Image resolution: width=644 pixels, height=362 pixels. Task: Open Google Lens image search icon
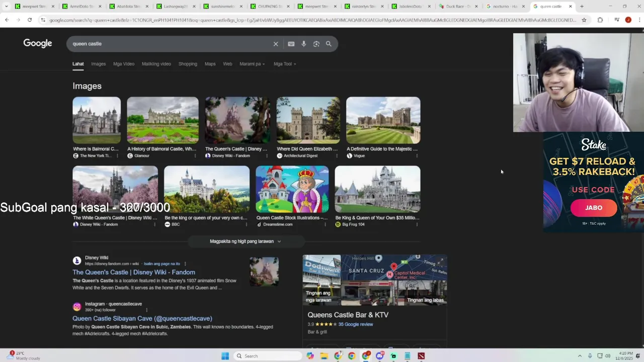click(x=316, y=44)
